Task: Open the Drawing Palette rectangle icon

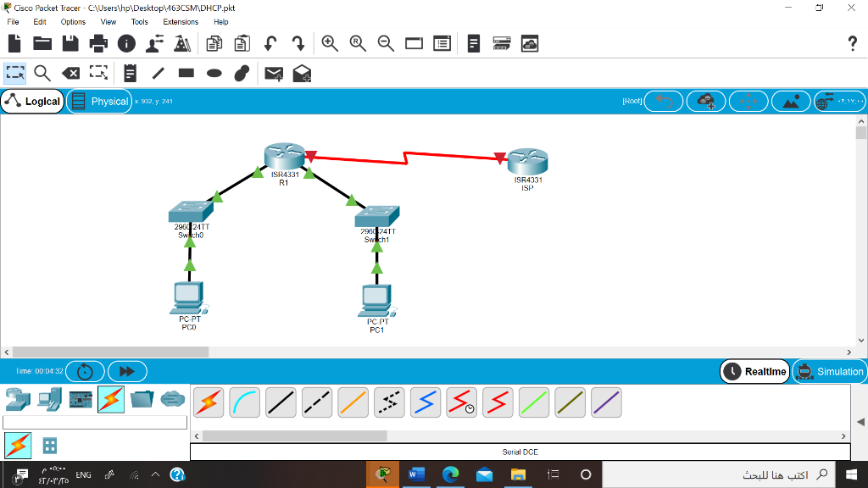Action: 414,43
